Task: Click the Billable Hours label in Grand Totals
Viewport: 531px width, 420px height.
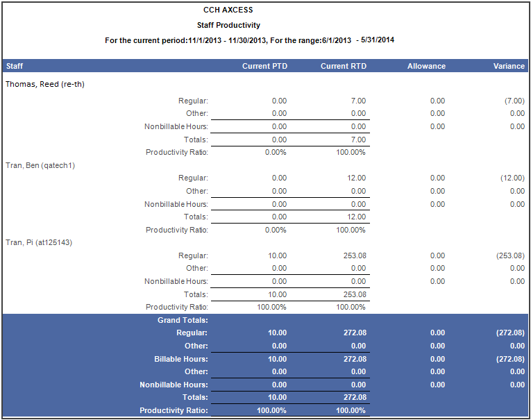Action: tap(180, 359)
